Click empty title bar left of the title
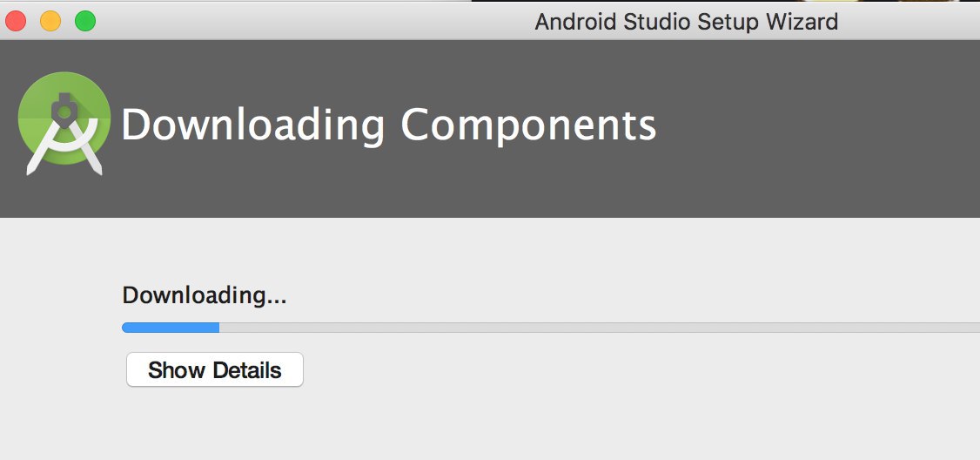The height and width of the screenshot is (460, 980). (x=305, y=20)
